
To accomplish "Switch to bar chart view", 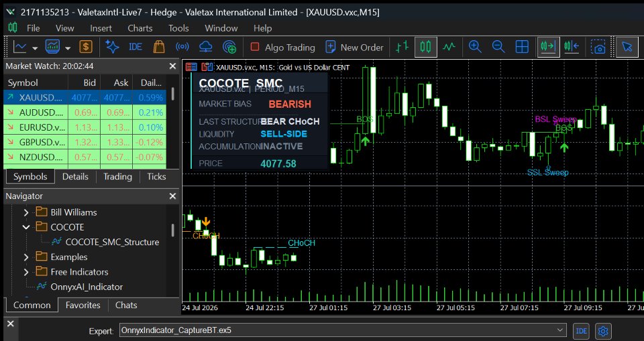I will [402, 47].
